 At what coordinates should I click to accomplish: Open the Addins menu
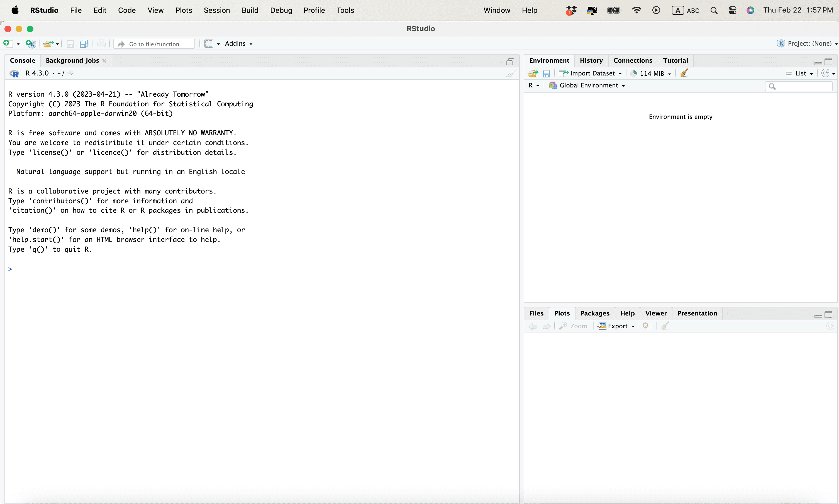point(238,43)
